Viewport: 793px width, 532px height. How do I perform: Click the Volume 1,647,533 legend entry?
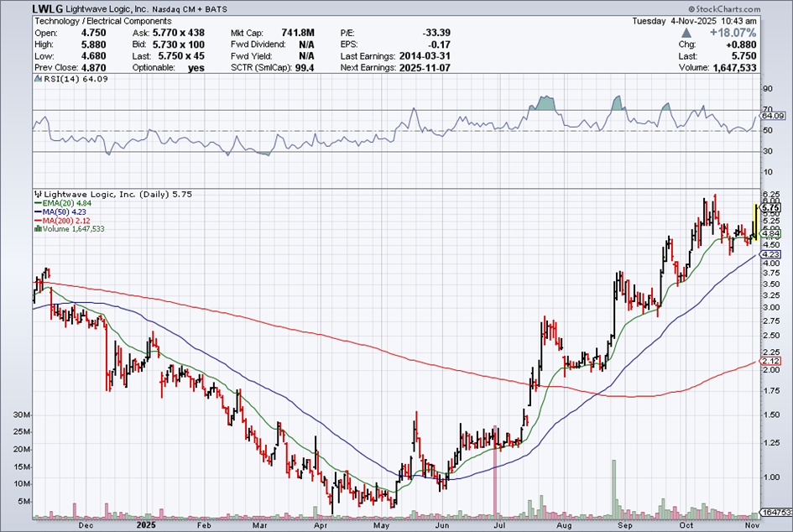pos(73,228)
